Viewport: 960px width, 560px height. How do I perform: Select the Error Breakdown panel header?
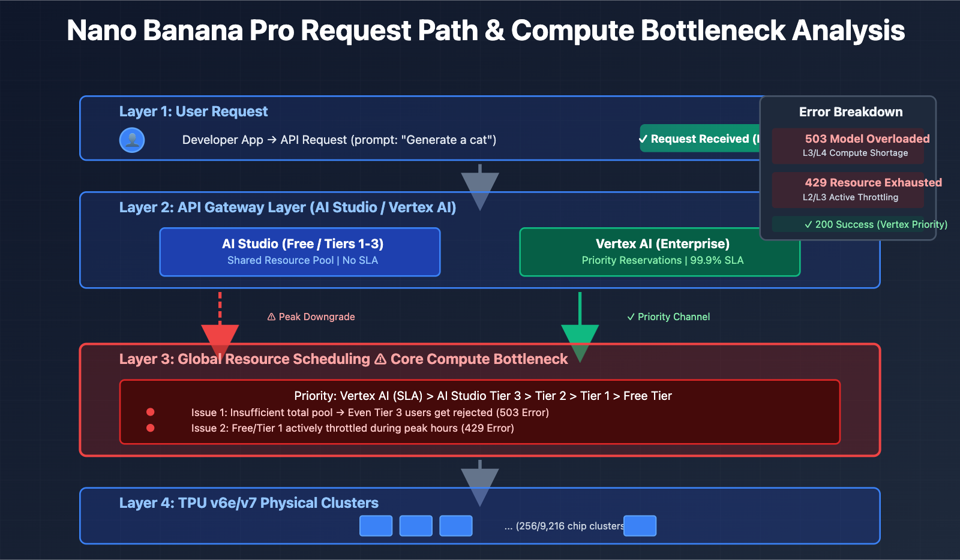tap(851, 112)
